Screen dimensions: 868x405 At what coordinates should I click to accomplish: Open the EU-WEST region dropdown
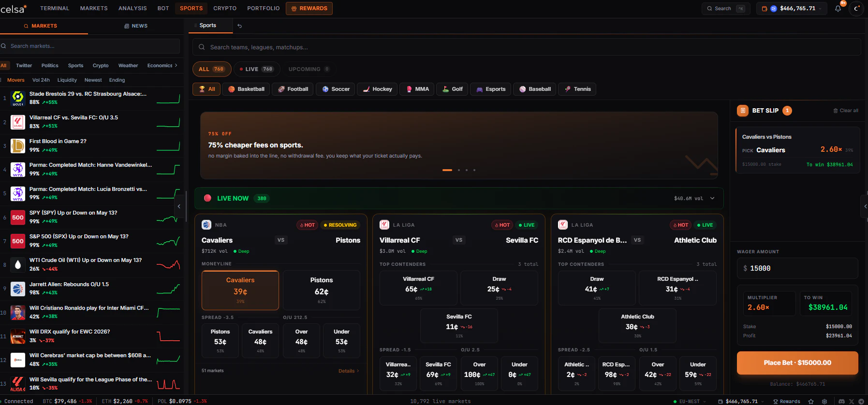click(x=690, y=401)
